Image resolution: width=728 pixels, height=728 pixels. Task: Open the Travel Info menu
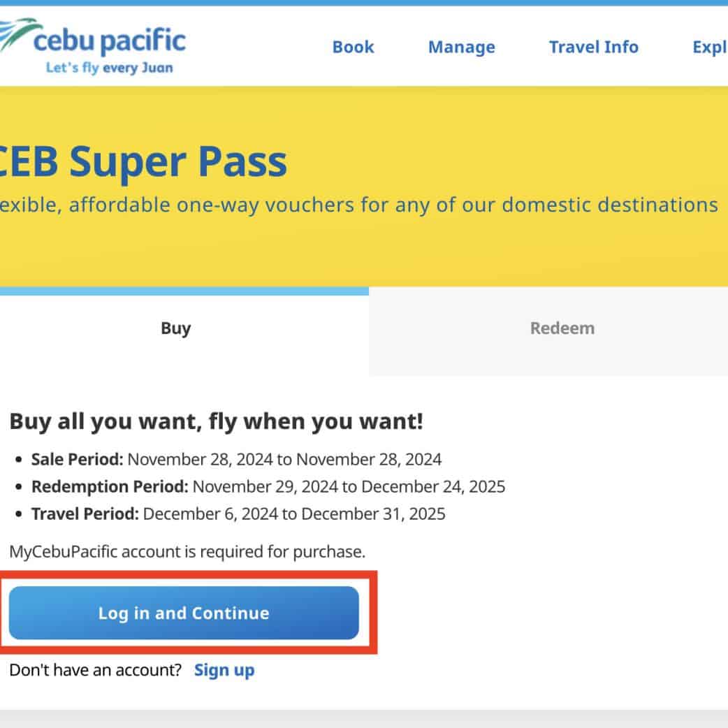coord(593,48)
